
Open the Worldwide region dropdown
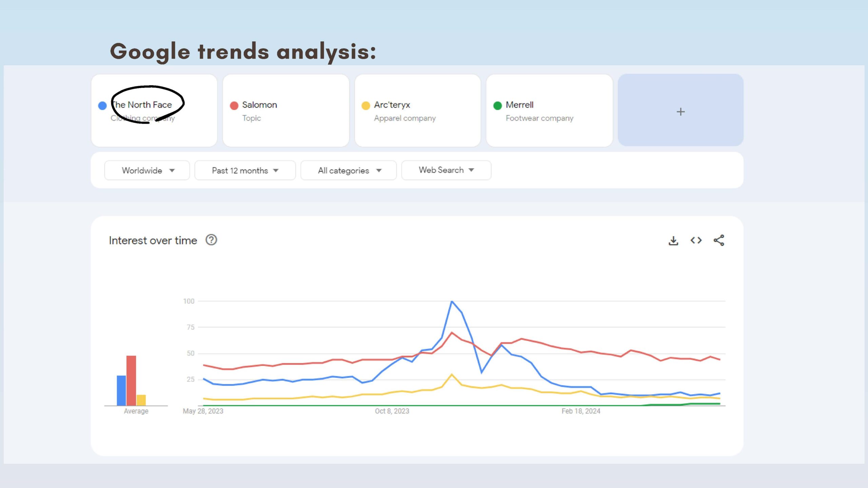[147, 170]
